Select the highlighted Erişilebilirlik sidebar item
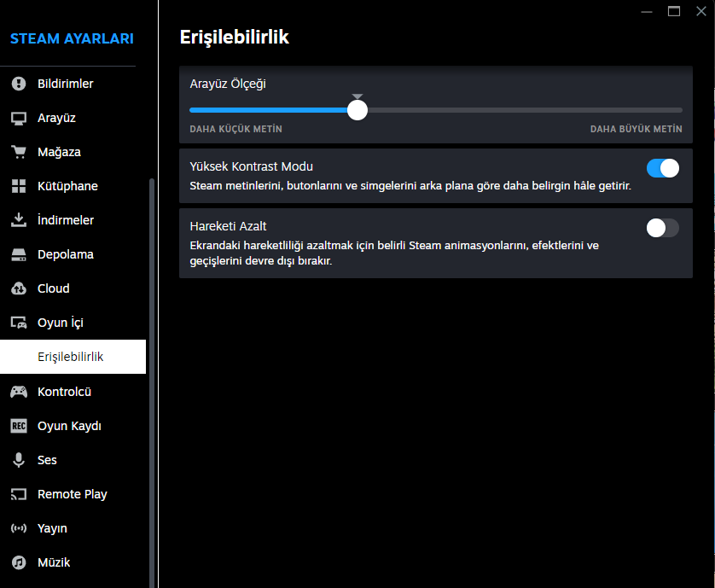715x588 pixels. coord(73,357)
